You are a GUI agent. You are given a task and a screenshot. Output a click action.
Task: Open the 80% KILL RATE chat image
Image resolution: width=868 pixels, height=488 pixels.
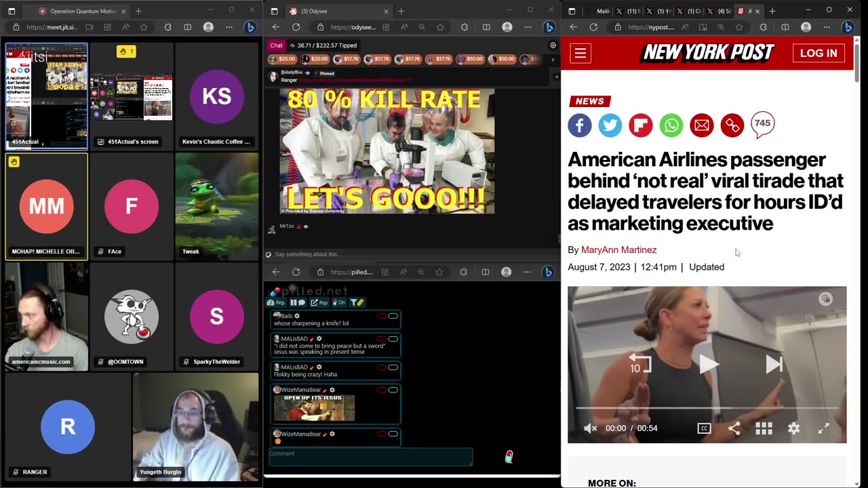click(x=387, y=151)
